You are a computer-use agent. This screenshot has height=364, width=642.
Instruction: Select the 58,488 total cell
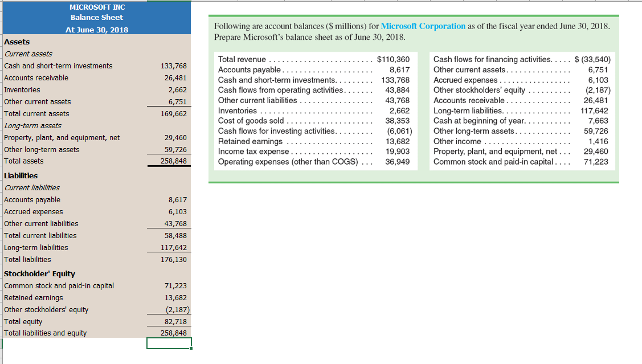pos(175,235)
